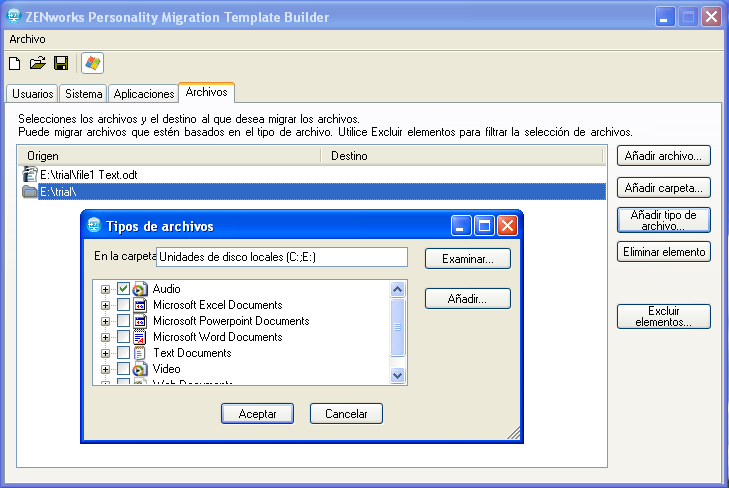The image size is (729, 488).
Task: Click the New template toolbar icon
Action: 15,63
